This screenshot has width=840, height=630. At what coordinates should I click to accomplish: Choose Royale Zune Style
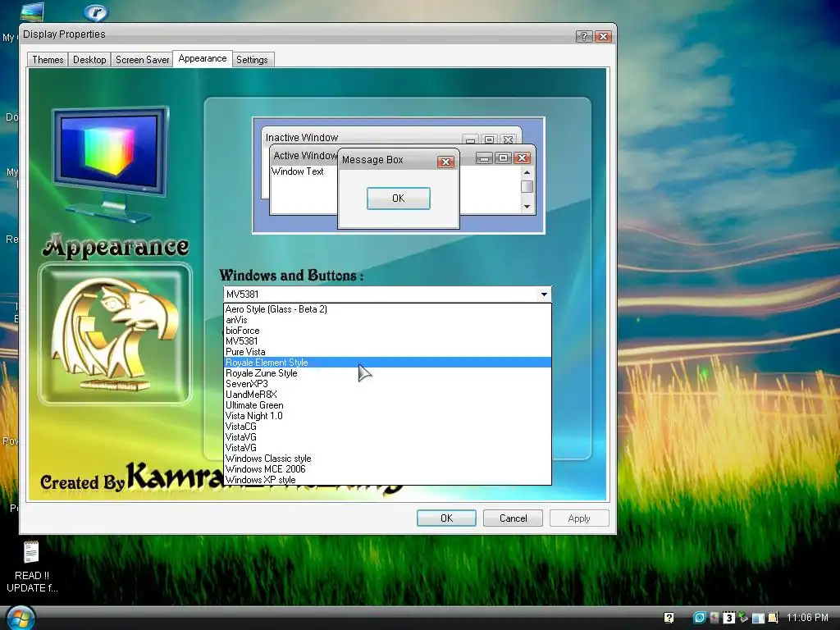pyautogui.click(x=387, y=373)
